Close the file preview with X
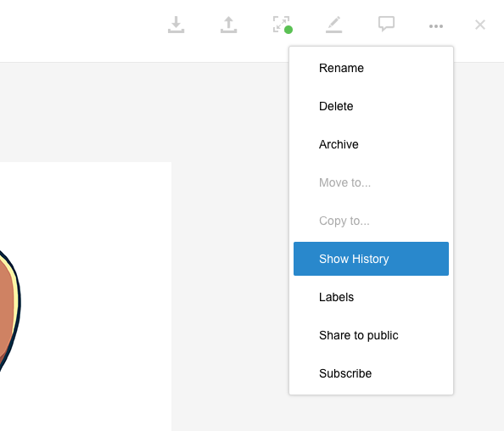The image size is (504, 431). coord(480,25)
